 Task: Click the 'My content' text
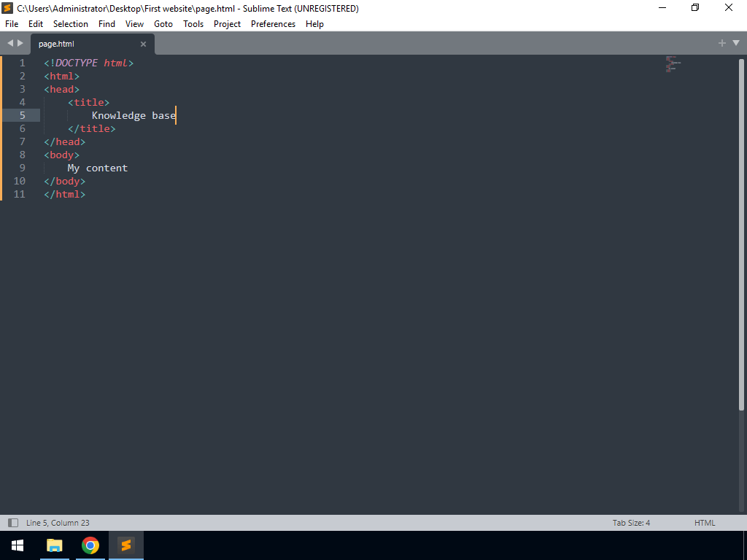tap(98, 168)
